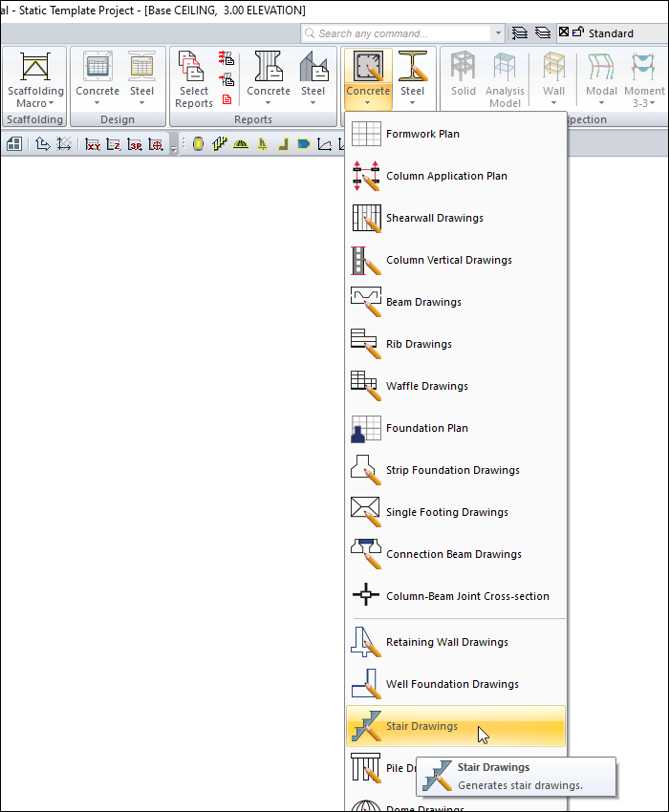Expand the Modal dropdown
The width and height of the screenshot is (669, 812).
point(602,103)
